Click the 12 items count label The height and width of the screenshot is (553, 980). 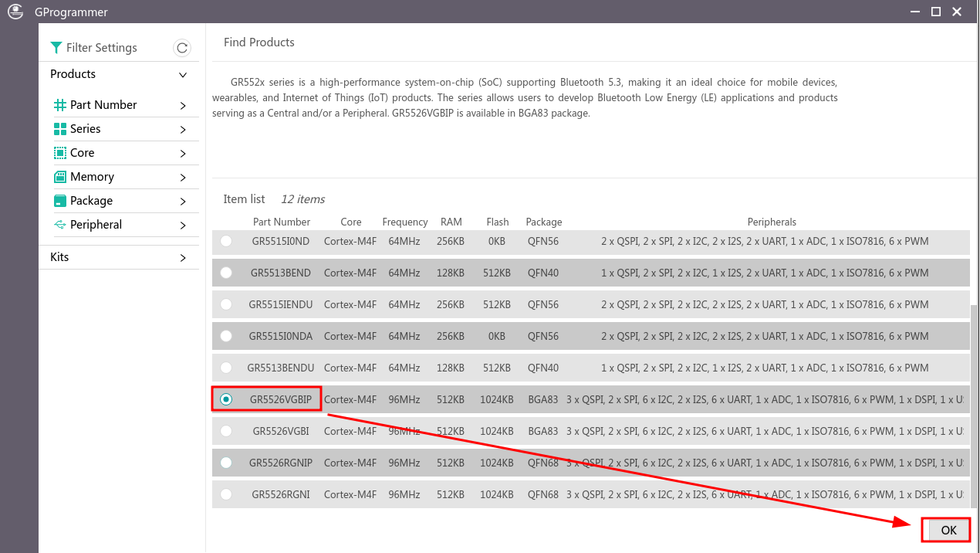(x=302, y=199)
